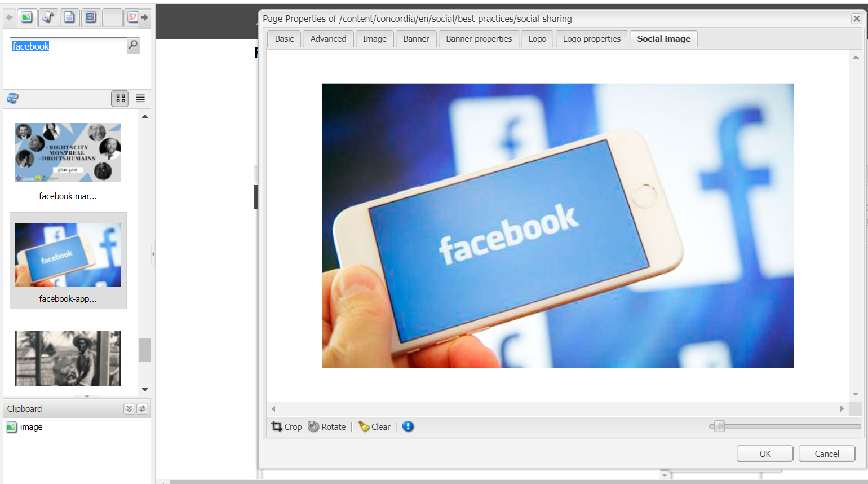The width and height of the screenshot is (868, 484).
Task: Switch to the Logo tab
Action: [537, 39]
